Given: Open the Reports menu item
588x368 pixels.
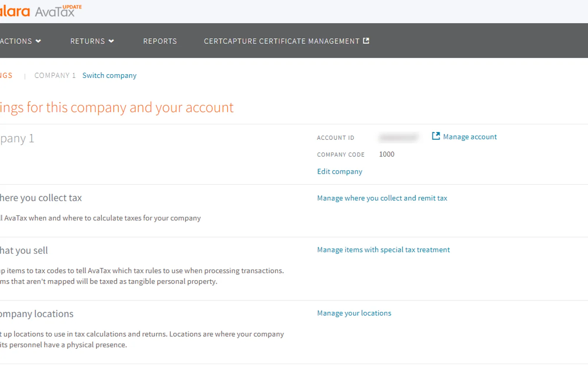Looking at the screenshot, I should [160, 41].
